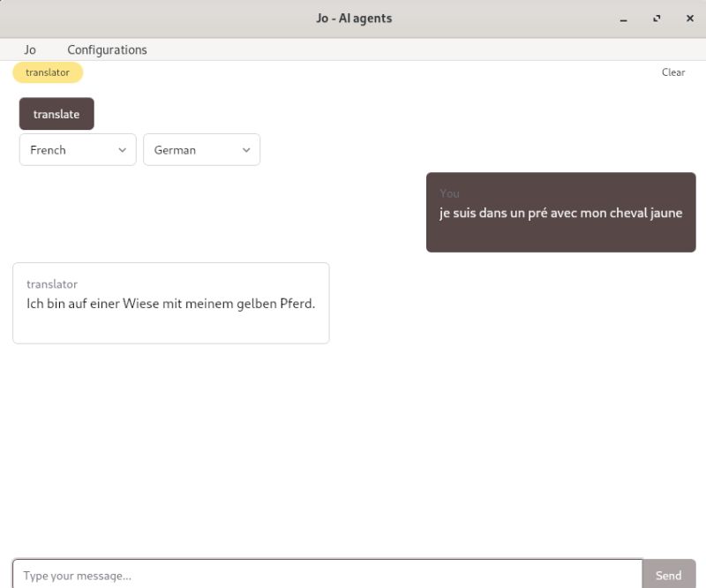The image size is (706, 588).
Task: Click the German translated reply text
Action: click(x=170, y=304)
